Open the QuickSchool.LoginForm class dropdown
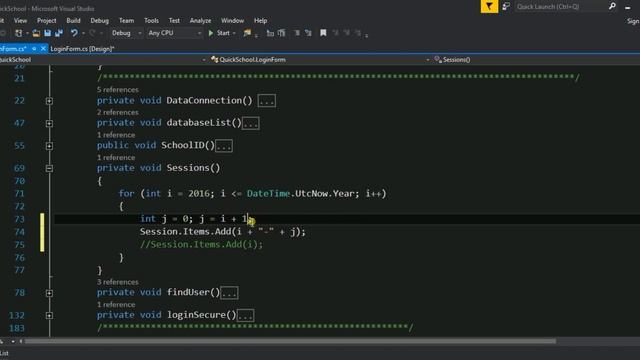This screenshot has height=360, width=640. (320, 60)
